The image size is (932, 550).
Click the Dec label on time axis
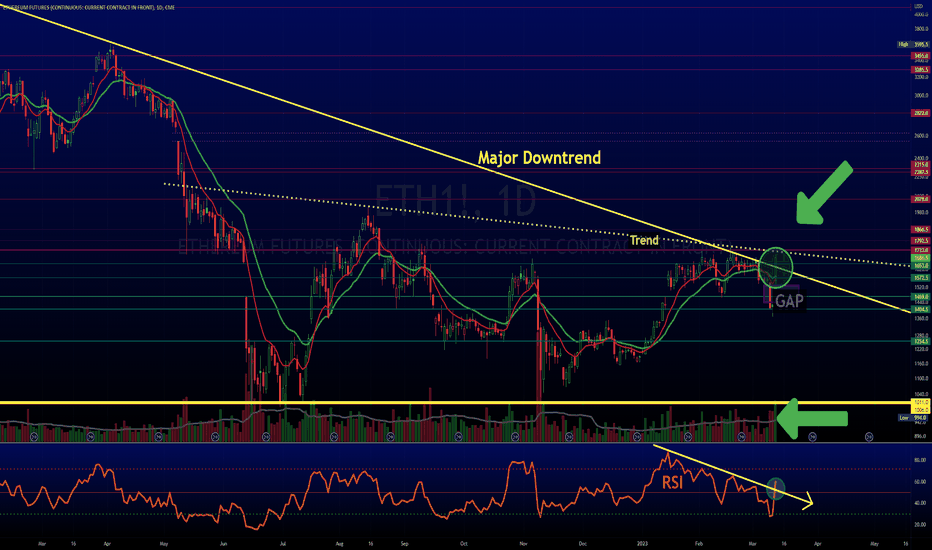[x=583, y=543]
